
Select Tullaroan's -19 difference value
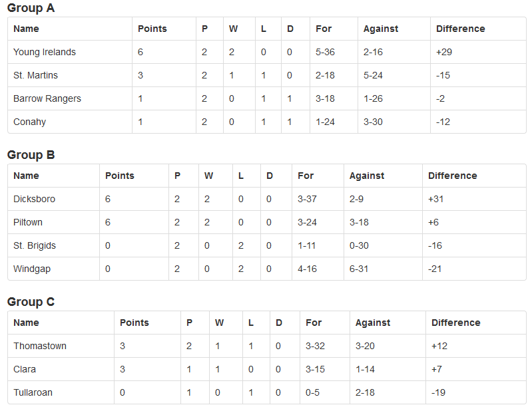(438, 393)
